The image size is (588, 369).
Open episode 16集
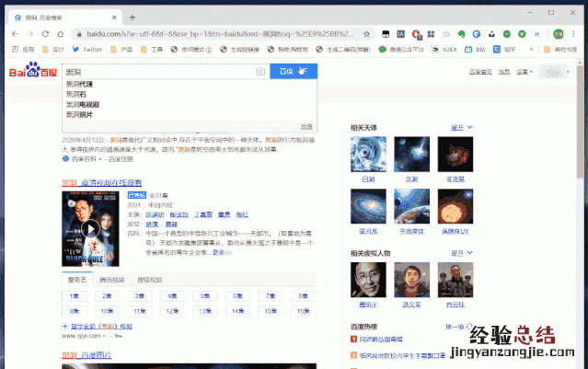(x=303, y=311)
